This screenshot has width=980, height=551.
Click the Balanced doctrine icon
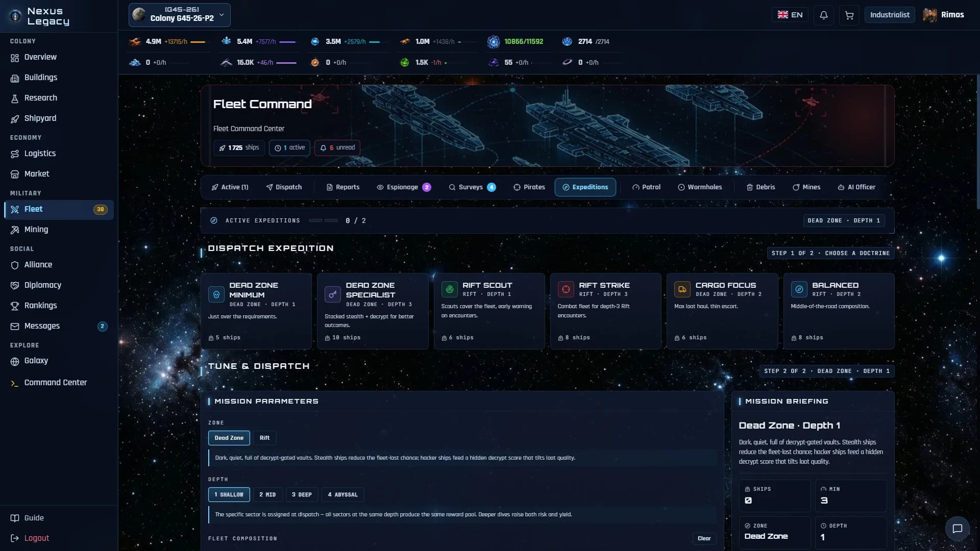click(799, 289)
